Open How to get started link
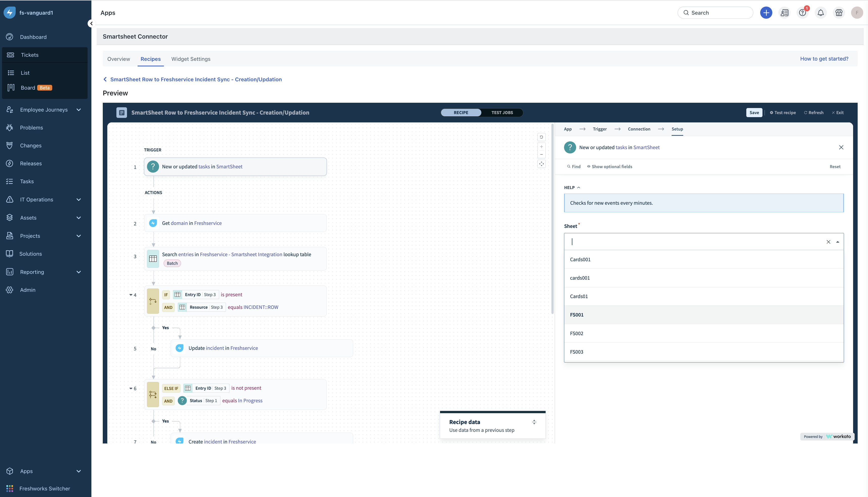868x497 pixels. [x=824, y=59]
